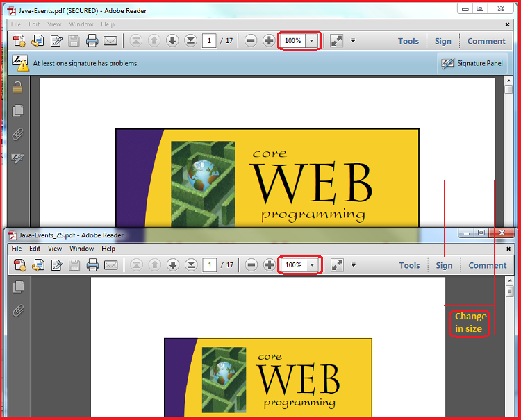Viewport: 521px width, 420px height.
Task: Expand toolbar options arrow in SECURED window
Action: tap(353, 40)
